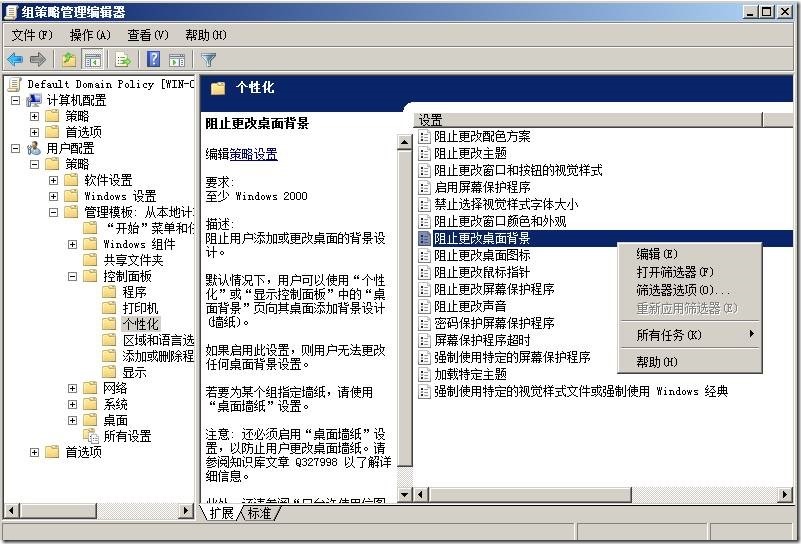Choose 筛选器选项(O)... in context menu

690,290
